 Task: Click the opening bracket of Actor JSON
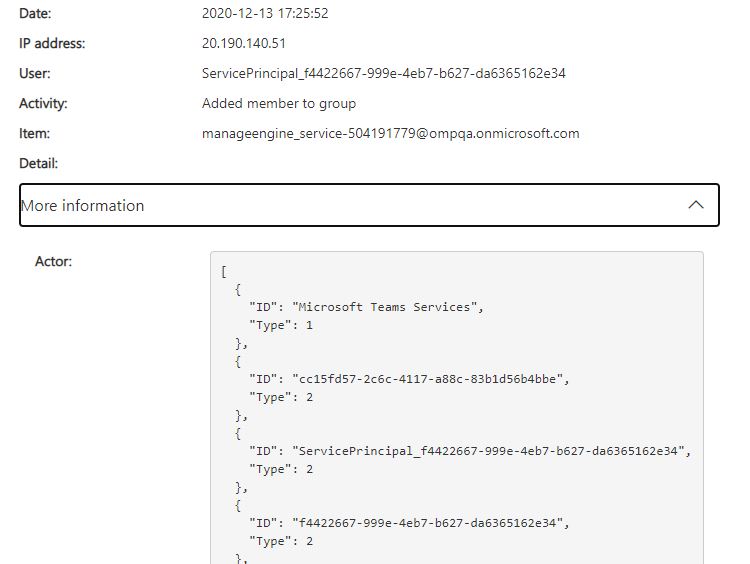point(223,271)
